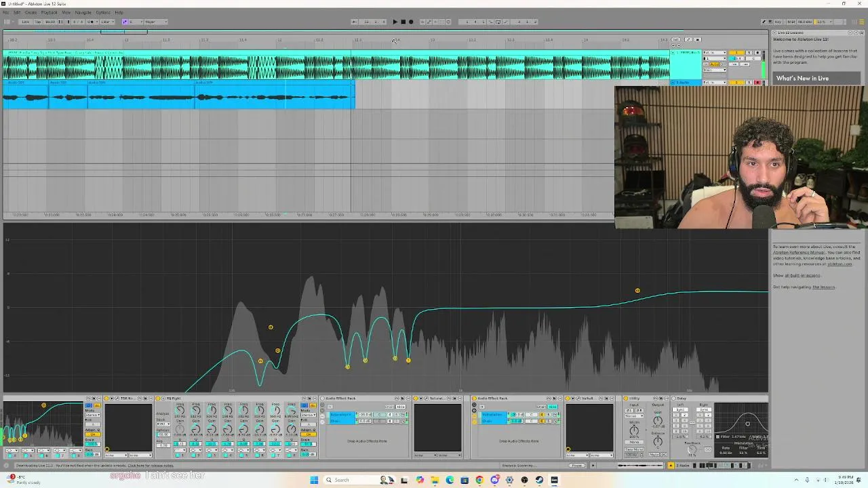Select the Saturation chain in first Audio Effect Rack
868x488 pixels.
coord(340,415)
